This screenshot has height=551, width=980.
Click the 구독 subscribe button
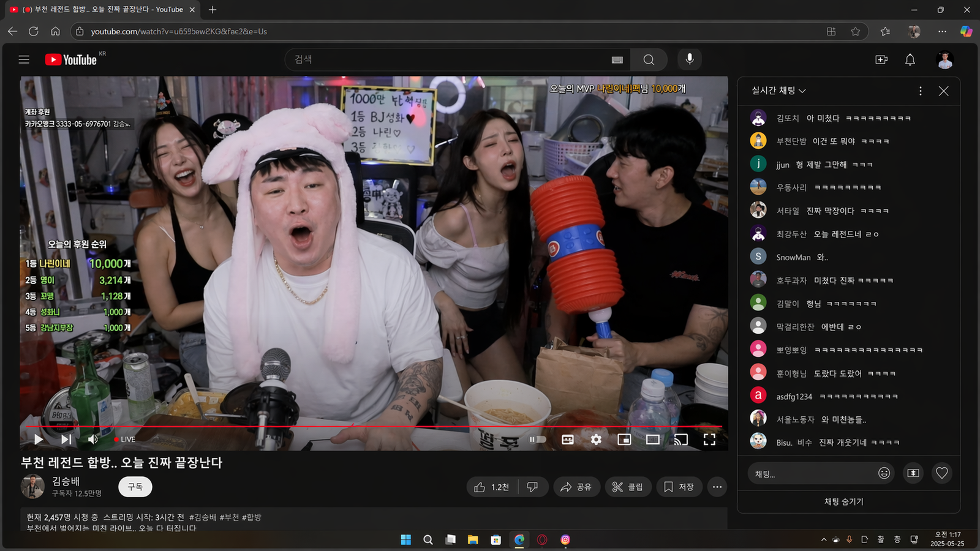point(135,487)
